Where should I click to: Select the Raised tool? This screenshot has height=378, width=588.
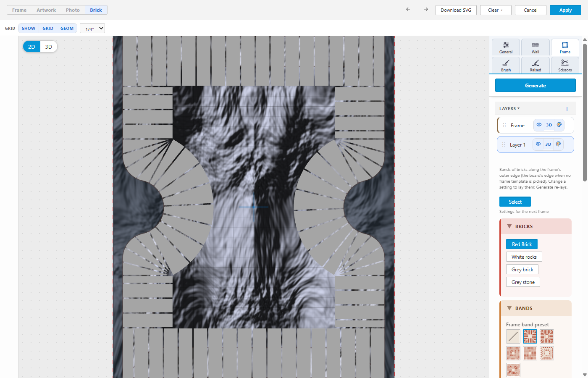click(x=535, y=66)
